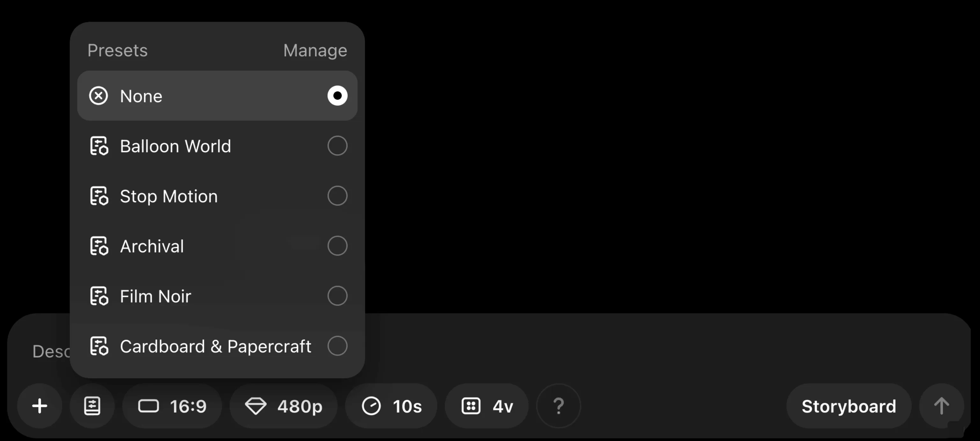Select the Film Noir radio button
The width and height of the screenshot is (980, 441).
pyautogui.click(x=337, y=296)
